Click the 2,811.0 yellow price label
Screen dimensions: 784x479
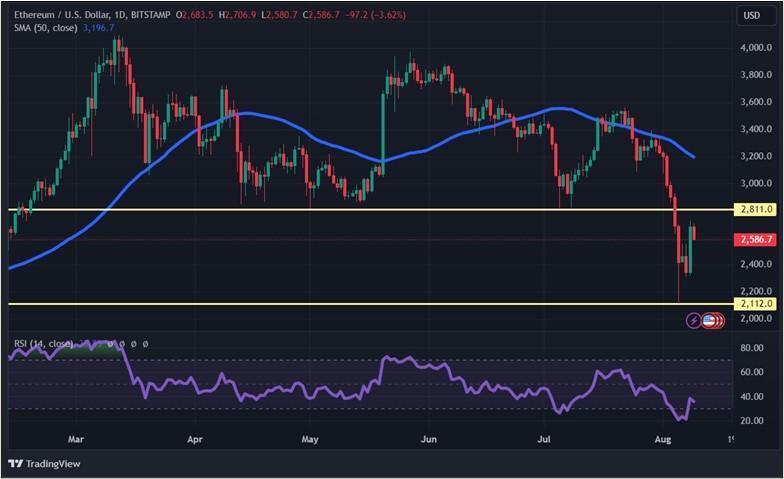coord(756,209)
